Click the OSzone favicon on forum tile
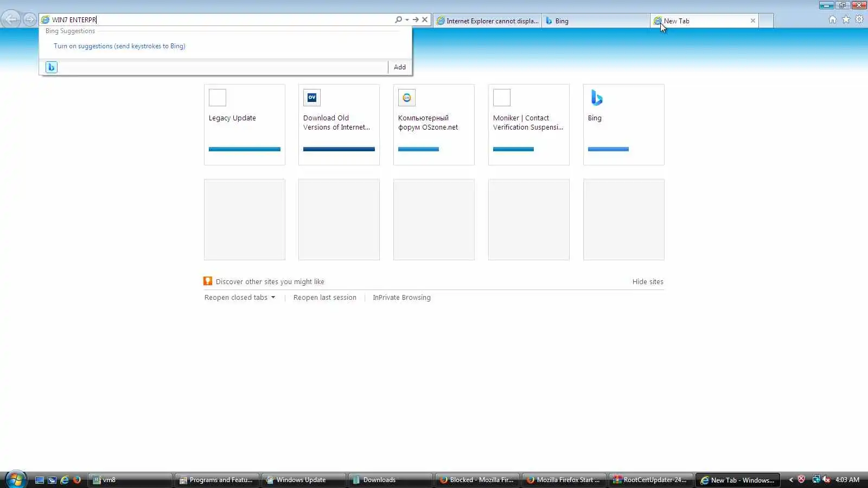 click(x=407, y=98)
